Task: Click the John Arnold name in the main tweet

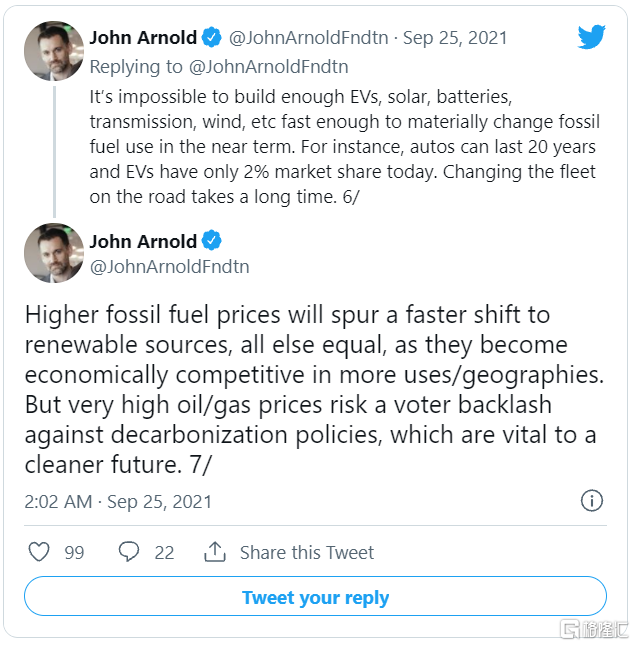Action: (143, 241)
